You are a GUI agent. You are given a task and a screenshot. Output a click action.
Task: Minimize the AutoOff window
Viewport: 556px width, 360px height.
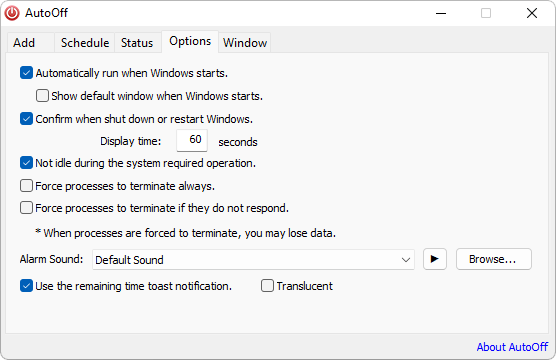point(441,13)
